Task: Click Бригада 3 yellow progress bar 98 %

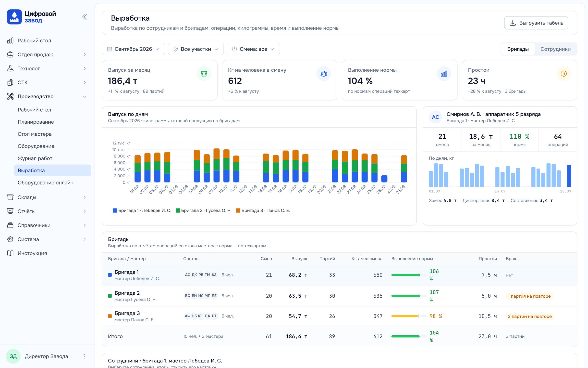Action: (x=409, y=316)
